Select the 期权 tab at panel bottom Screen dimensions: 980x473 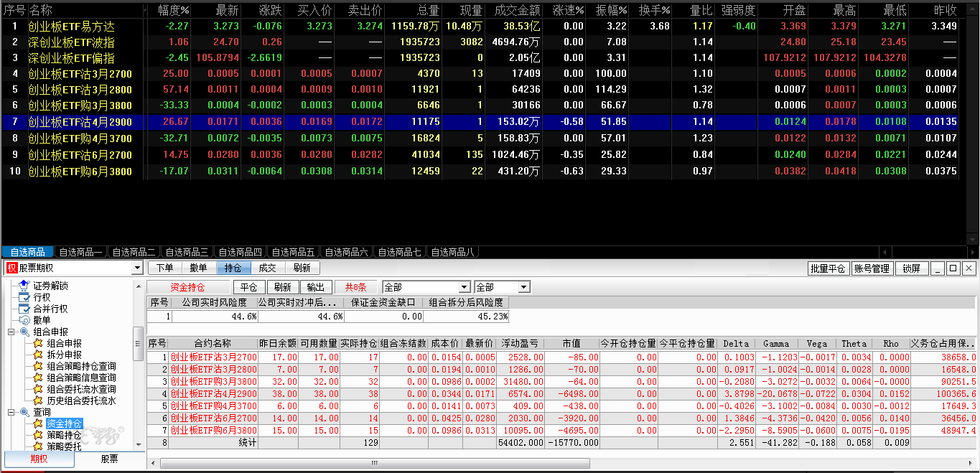pos(39,459)
